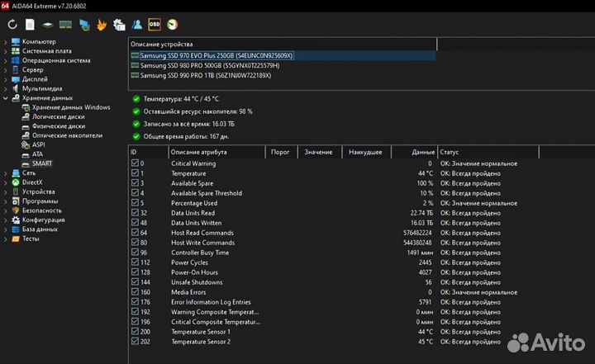
Task: Open Физические диски in the storage tree
Action: coord(58,126)
